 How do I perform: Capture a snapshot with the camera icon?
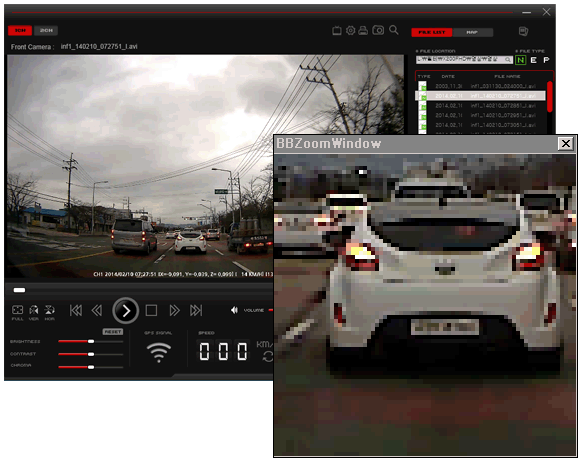[378, 30]
